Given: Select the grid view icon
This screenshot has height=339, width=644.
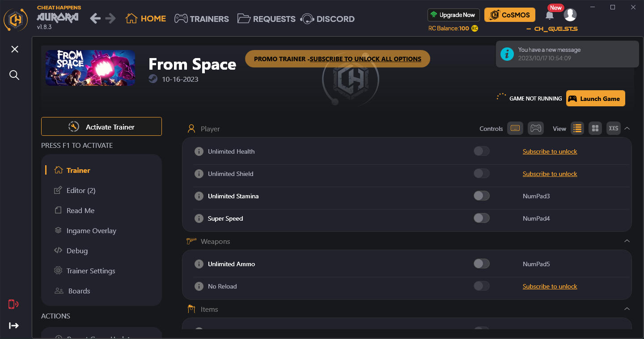Looking at the screenshot, I should point(595,128).
